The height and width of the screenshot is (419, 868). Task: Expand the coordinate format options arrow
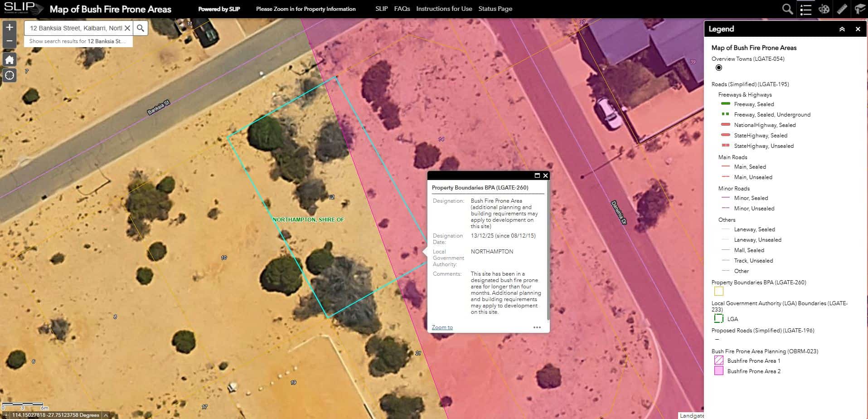(106, 415)
